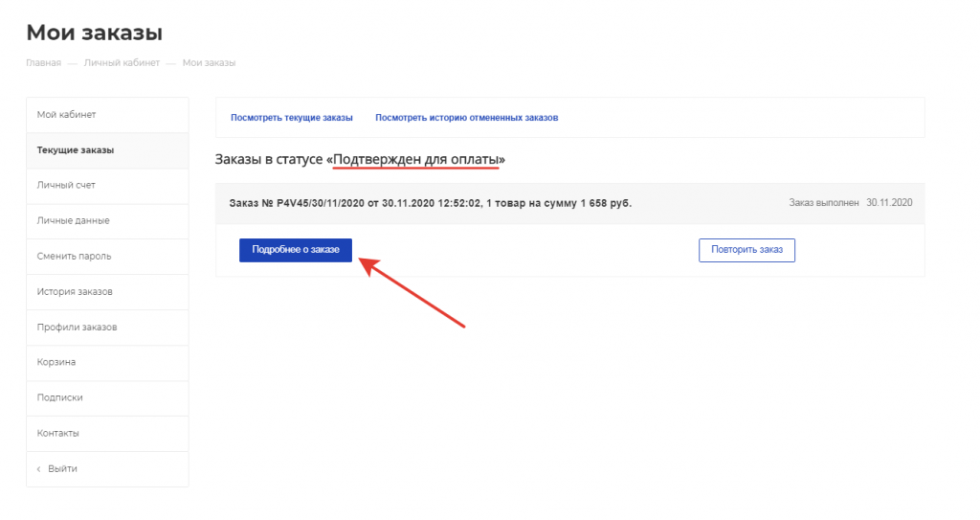Go to Подписки section
The image size is (980, 520).
tap(107, 398)
